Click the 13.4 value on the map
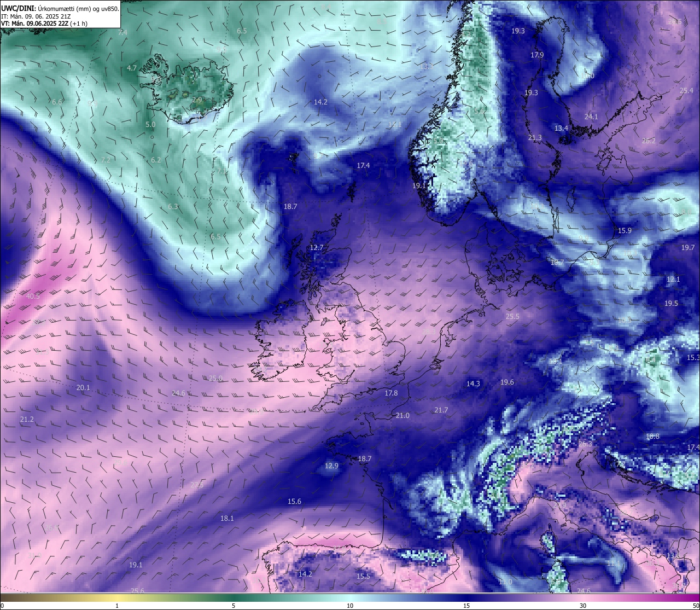The width and height of the screenshot is (700, 610). (561, 129)
